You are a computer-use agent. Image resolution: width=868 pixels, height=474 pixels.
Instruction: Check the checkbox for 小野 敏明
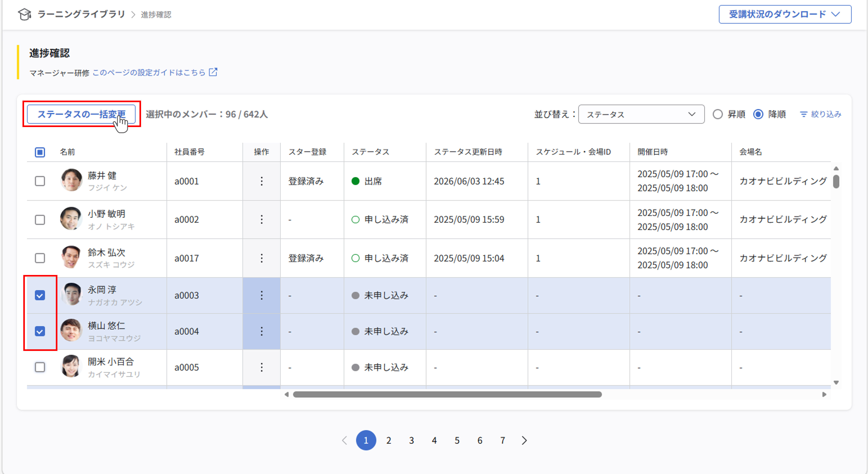(40, 220)
